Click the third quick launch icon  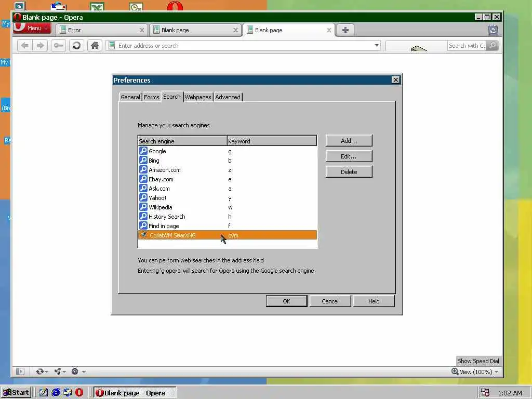click(68, 393)
